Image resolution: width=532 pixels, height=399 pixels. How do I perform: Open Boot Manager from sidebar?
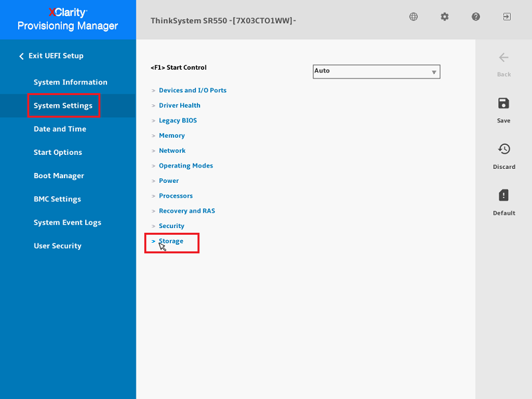(x=59, y=176)
